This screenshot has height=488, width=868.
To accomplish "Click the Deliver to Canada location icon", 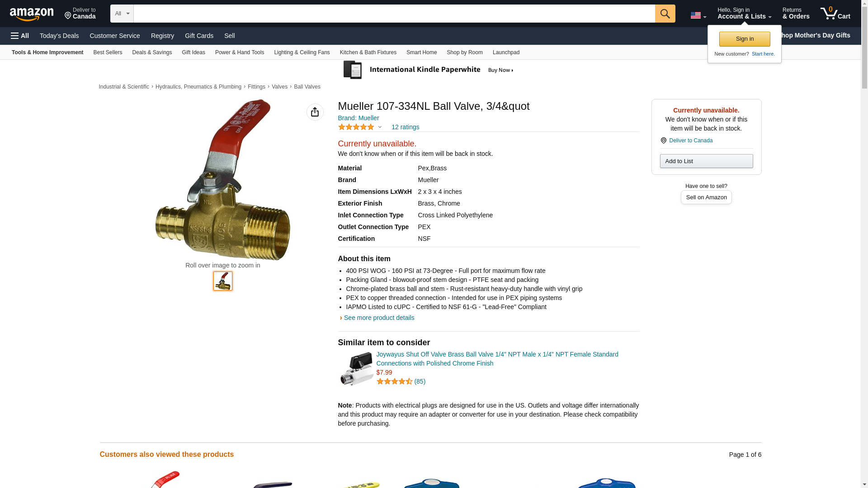I will click(664, 141).
